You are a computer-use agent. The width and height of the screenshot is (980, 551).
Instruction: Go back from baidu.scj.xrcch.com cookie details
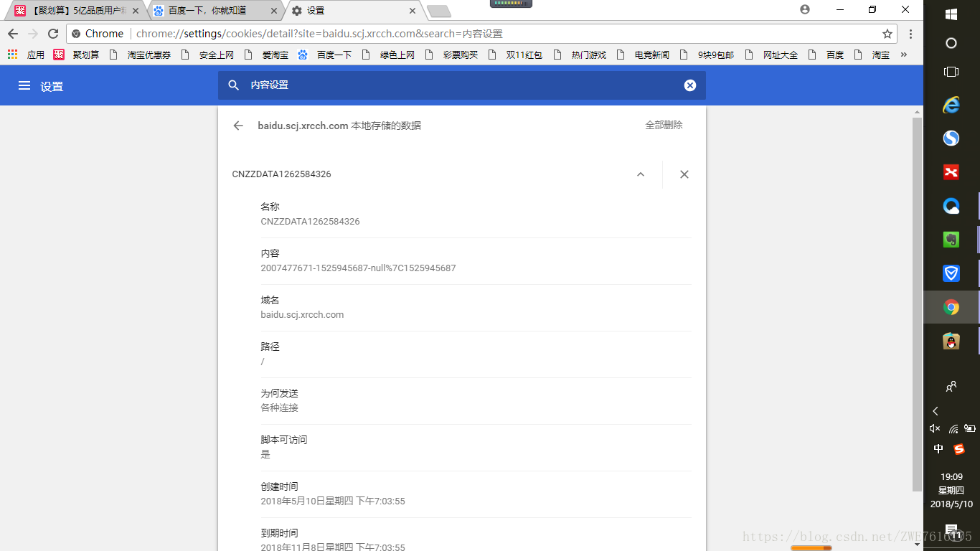[x=238, y=126]
